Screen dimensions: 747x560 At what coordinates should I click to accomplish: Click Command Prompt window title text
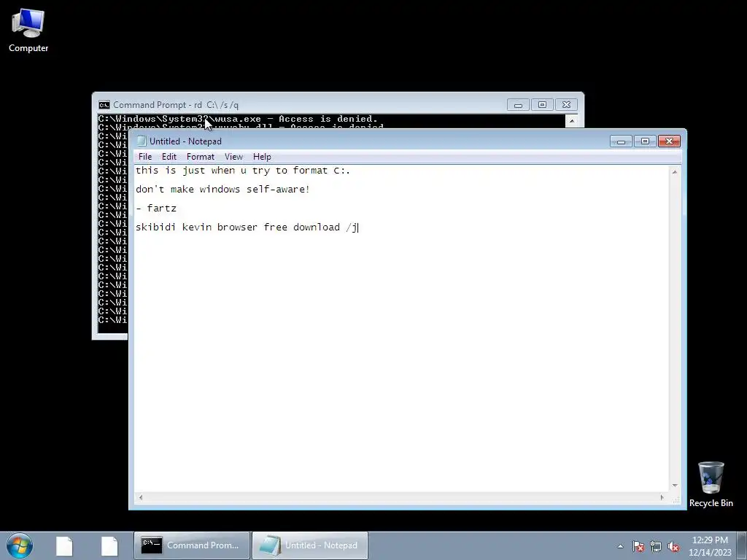176,105
